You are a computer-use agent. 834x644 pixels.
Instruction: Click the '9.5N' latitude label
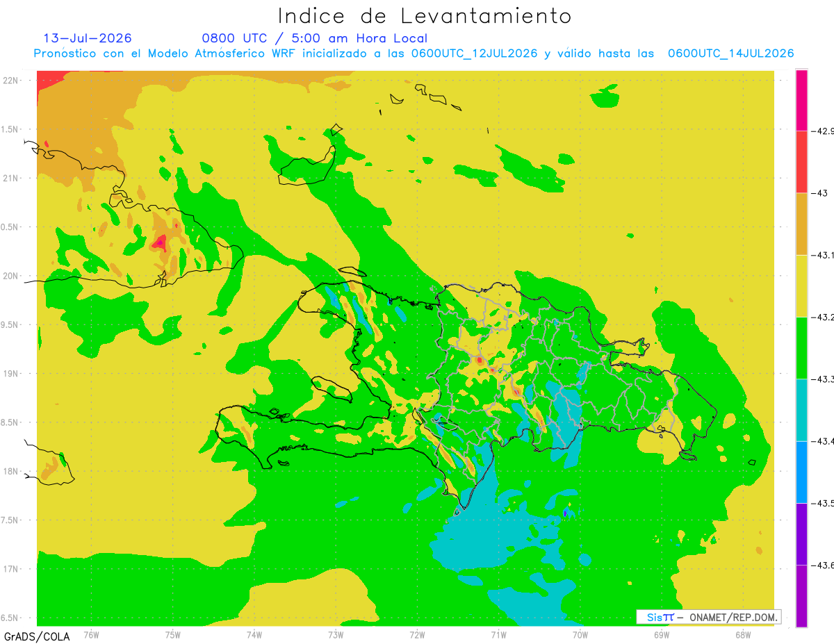10,324
